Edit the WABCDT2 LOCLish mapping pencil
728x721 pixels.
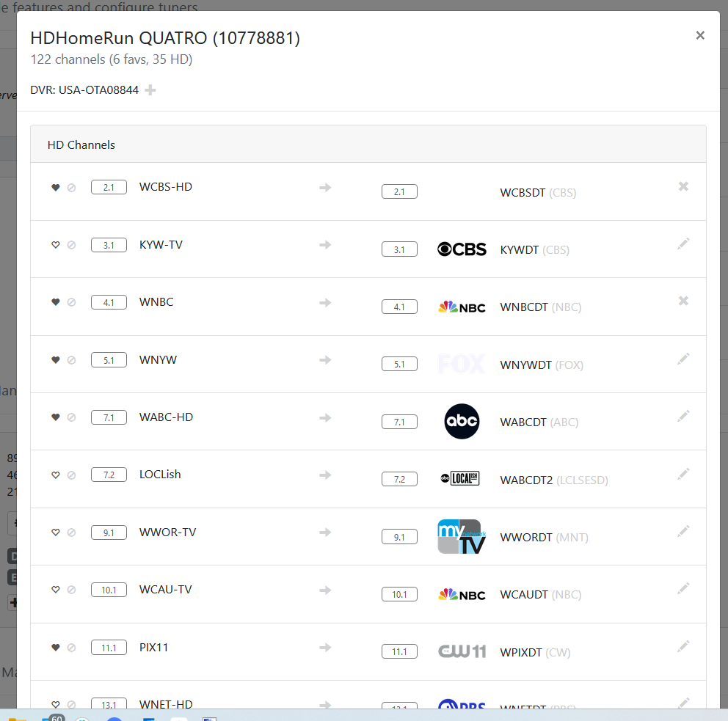(683, 474)
